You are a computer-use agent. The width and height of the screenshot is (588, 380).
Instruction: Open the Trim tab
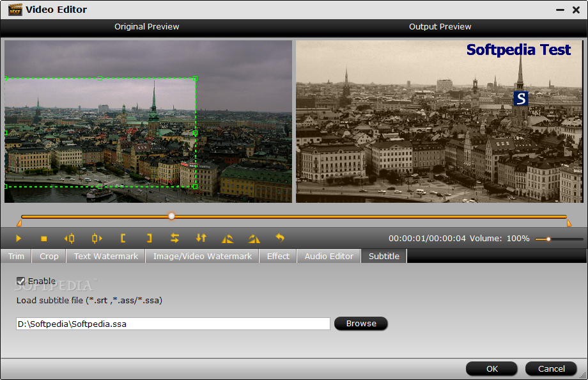(x=16, y=256)
